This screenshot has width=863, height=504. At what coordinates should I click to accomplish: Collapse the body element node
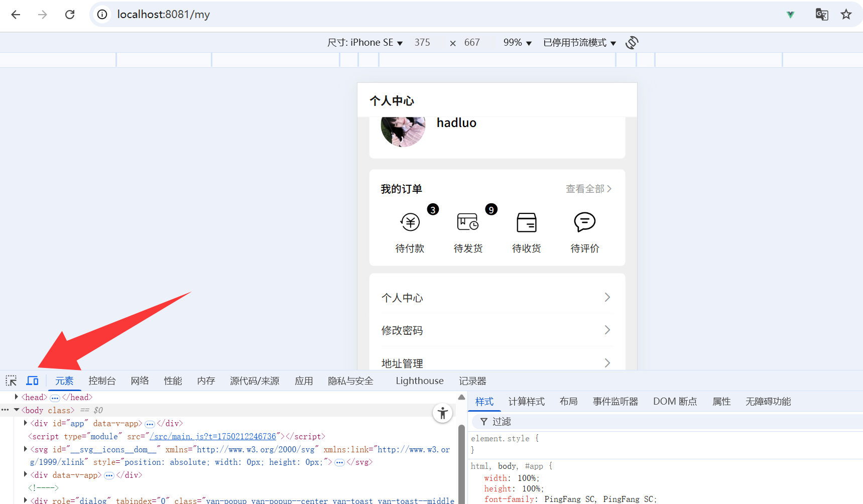(16, 410)
